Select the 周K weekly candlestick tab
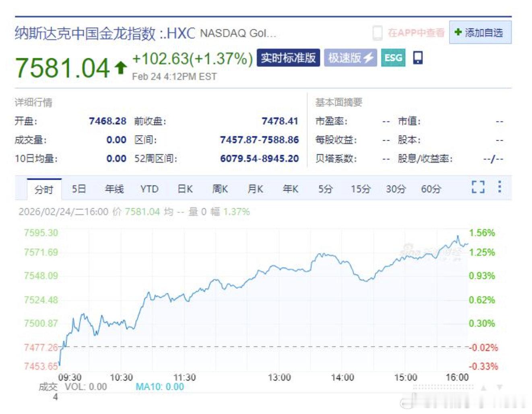 220,189
